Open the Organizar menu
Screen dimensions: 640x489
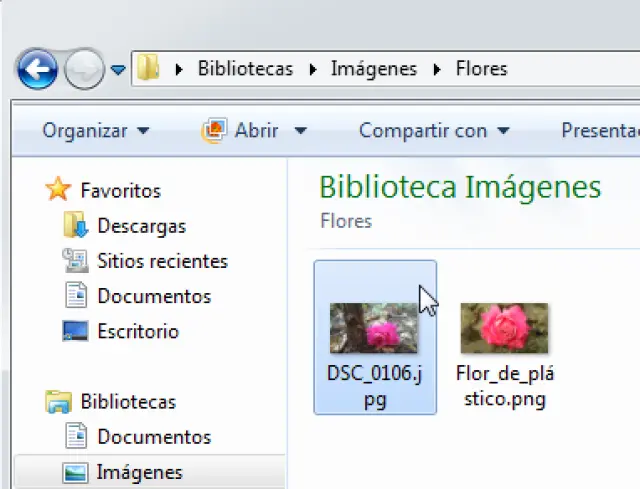[95, 130]
